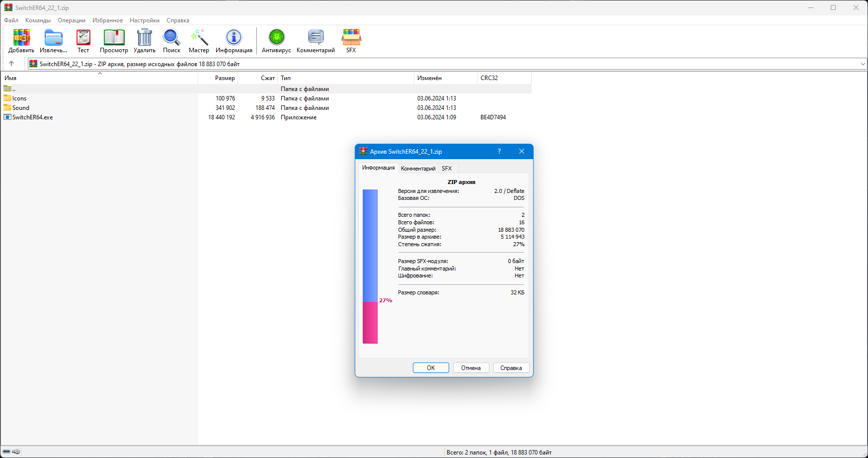Open the Поиск magnifier icon

pyautogui.click(x=171, y=38)
